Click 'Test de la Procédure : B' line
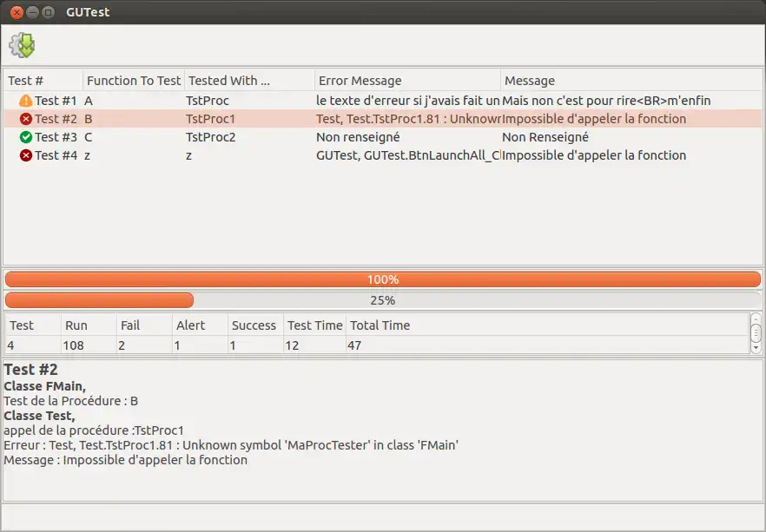The height and width of the screenshot is (532, 766). tap(71, 401)
